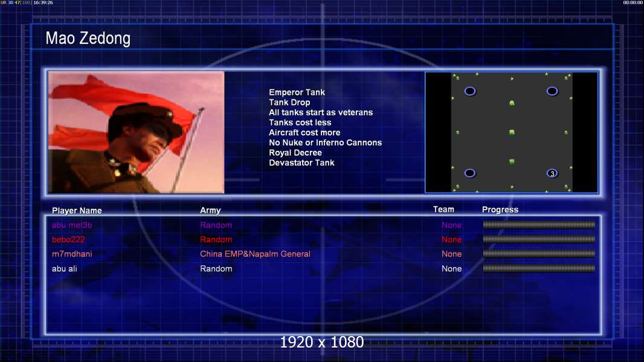Click the Royal Decree ability line
The height and width of the screenshot is (362, 644).
point(295,153)
